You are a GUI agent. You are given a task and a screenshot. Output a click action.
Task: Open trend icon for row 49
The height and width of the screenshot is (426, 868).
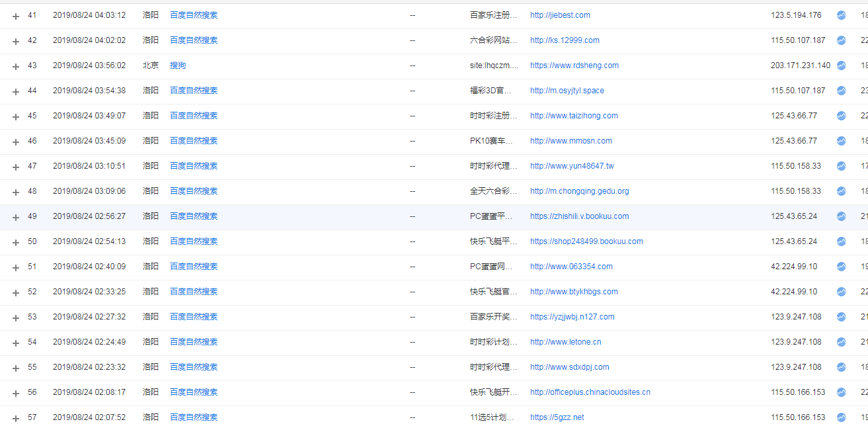pyautogui.click(x=841, y=216)
